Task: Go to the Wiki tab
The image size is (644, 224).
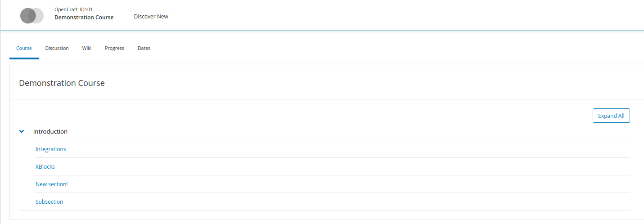Action: 86,48
